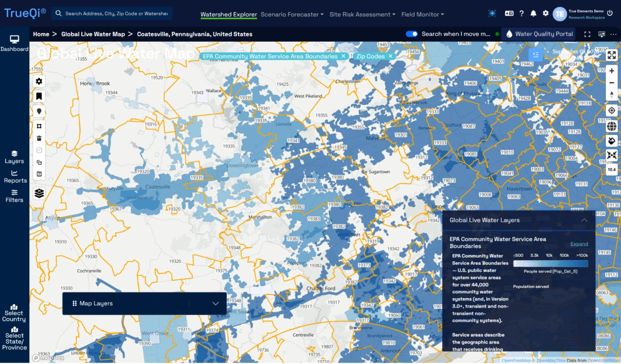This screenshot has width=621, height=364.
Task: Open the three-dot more options menu
Action: 613,34
